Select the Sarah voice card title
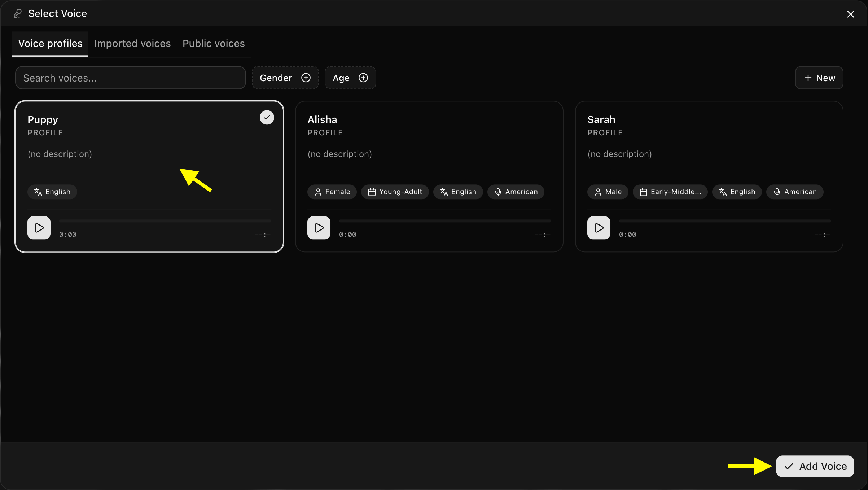This screenshot has width=868, height=490. tap(601, 119)
